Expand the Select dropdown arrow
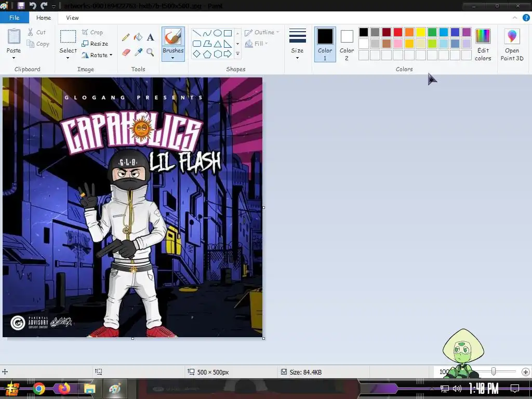Viewport: 532px width, 399px height. pos(68,58)
